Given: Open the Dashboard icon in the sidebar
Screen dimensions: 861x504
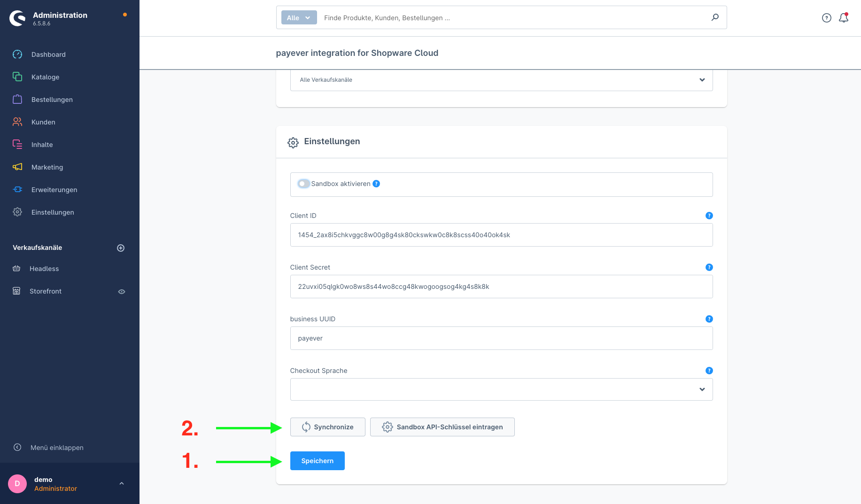Looking at the screenshot, I should pos(17,54).
